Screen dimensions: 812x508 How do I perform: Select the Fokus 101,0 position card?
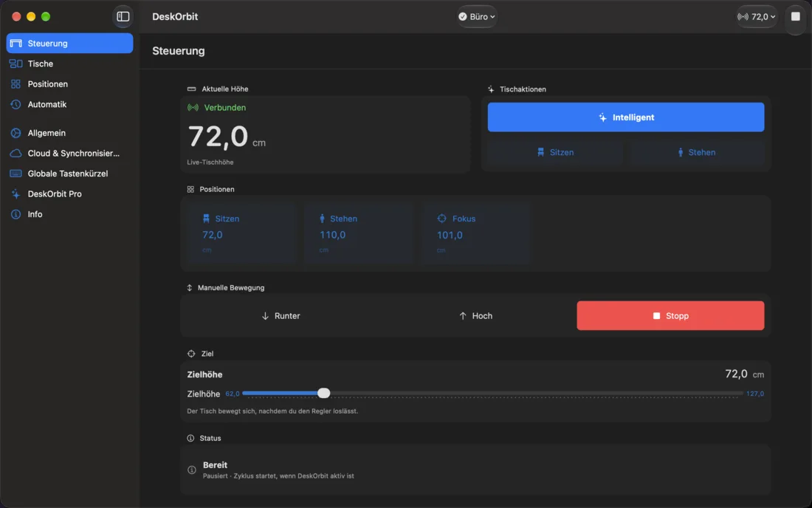pyautogui.click(x=475, y=233)
